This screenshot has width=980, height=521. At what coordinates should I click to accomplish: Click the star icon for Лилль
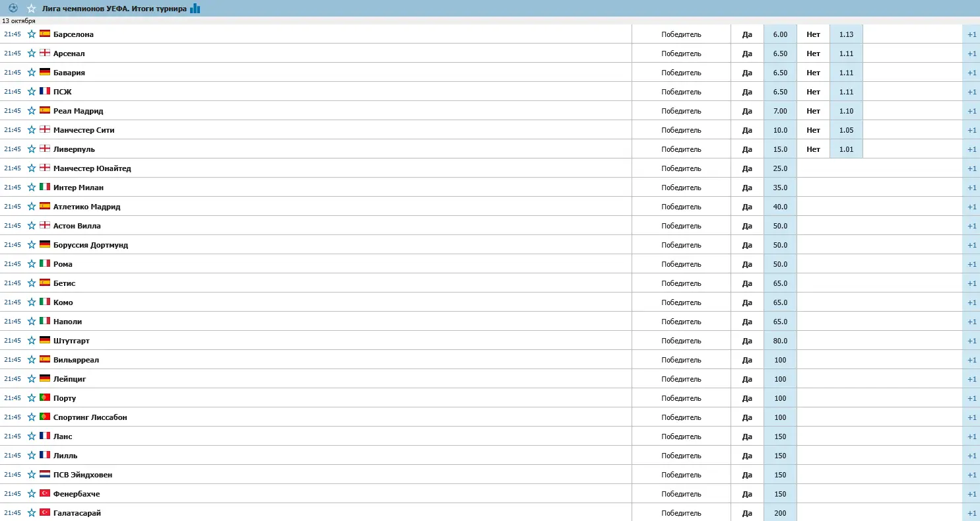(x=31, y=455)
